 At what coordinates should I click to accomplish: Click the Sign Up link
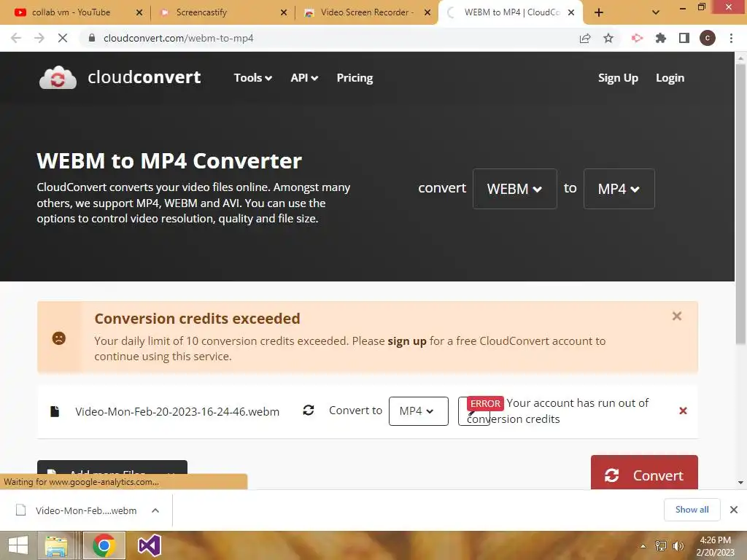click(x=618, y=77)
